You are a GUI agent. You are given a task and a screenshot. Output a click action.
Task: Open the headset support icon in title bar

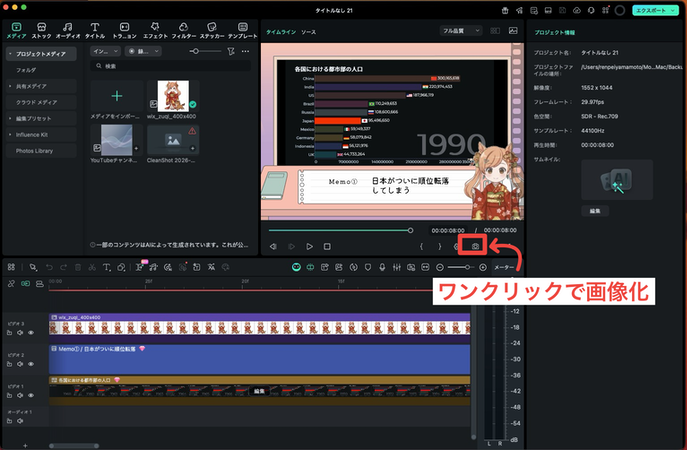click(x=591, y=10)
